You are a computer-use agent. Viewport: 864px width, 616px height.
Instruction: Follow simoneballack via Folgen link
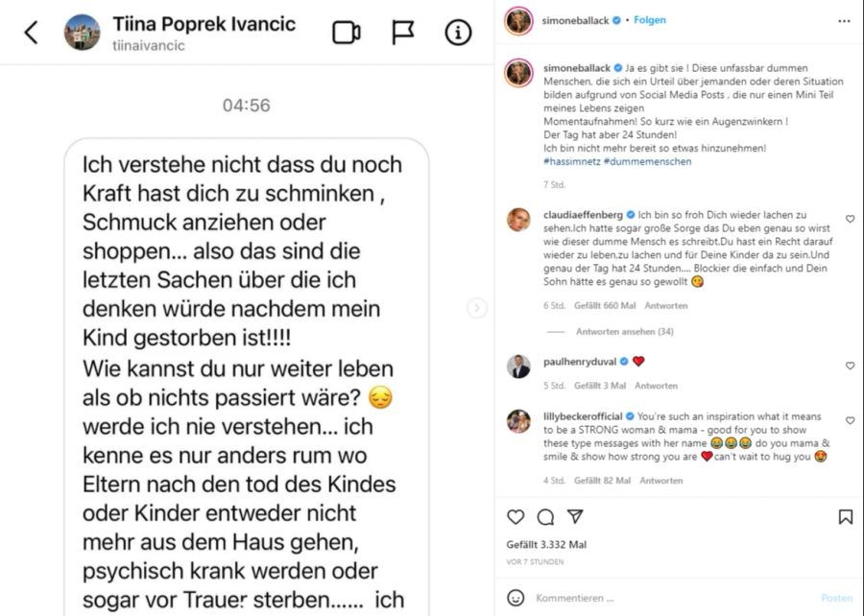pos(650,20)
